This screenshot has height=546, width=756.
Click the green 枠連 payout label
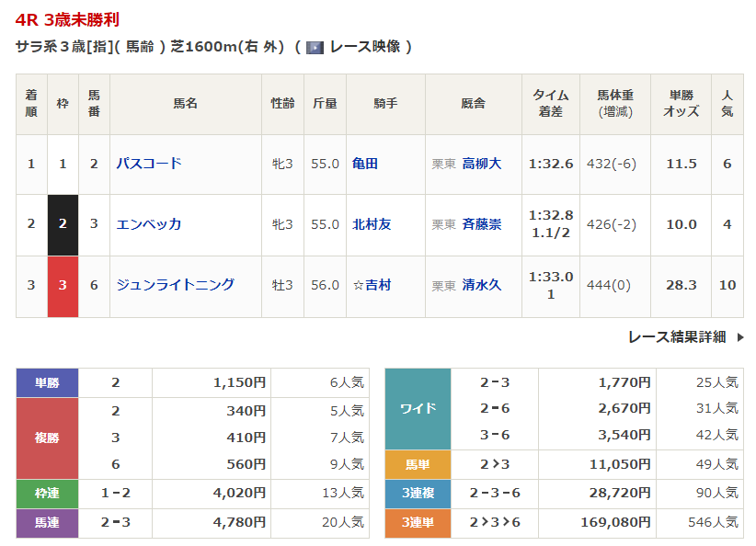pyautogui.click(x=48, y=494)
